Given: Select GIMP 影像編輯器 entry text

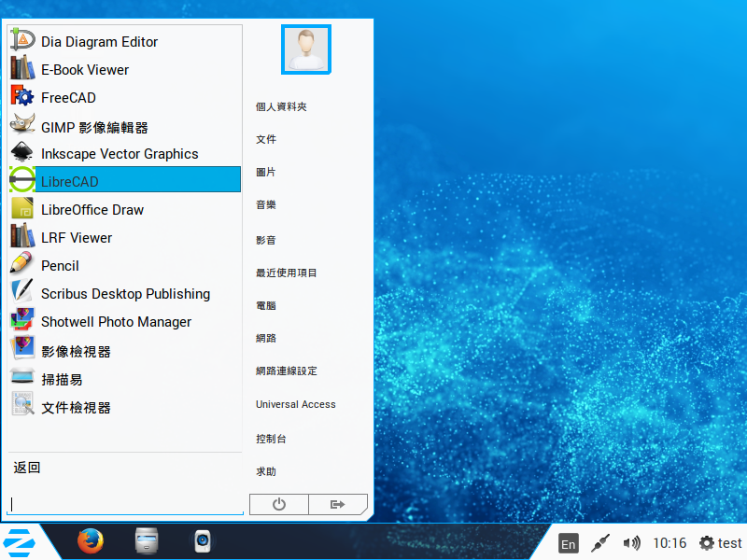Looking at the screenshot, I should pyautogui.click(x=94, y=128).
